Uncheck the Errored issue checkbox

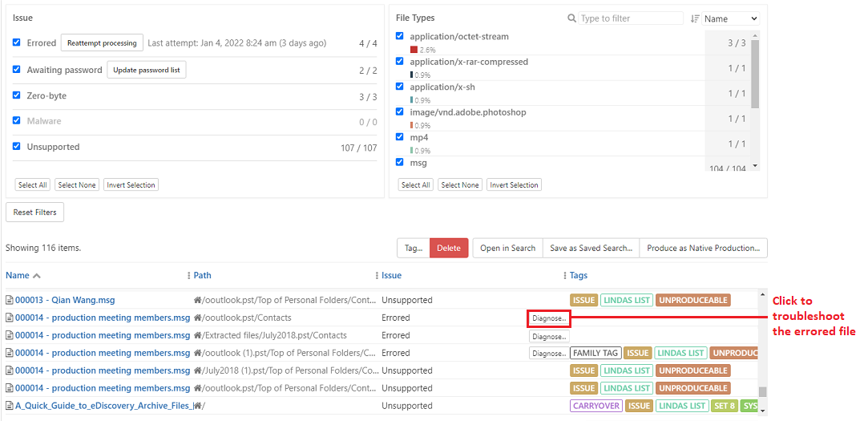(x=17, y=42)
